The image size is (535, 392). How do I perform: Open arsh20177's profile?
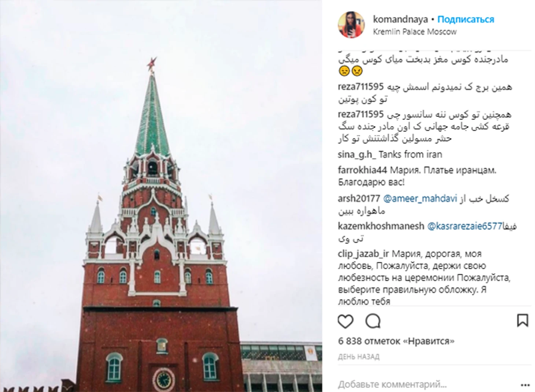[x=359, y=199]
